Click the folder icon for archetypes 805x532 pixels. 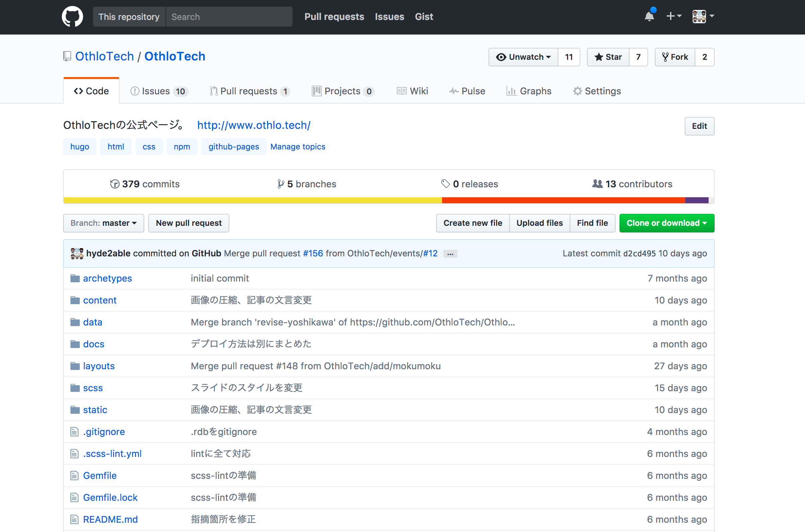75,278
